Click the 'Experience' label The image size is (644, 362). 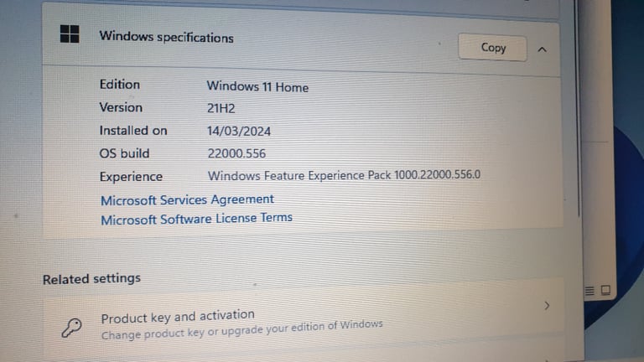[131, 177]
